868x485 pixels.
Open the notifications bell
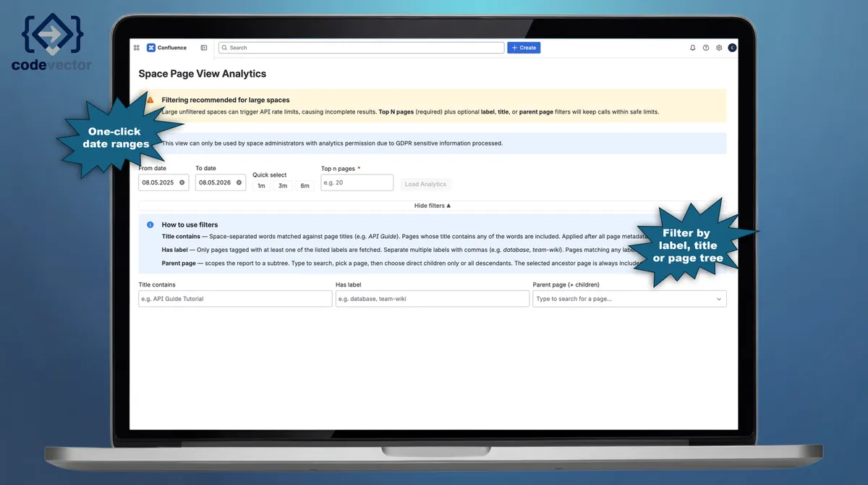[693, 48]
